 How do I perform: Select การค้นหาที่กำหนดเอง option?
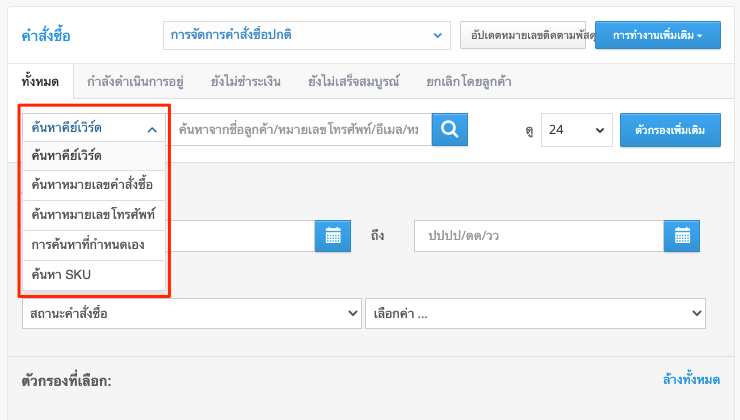click(94, 245)
